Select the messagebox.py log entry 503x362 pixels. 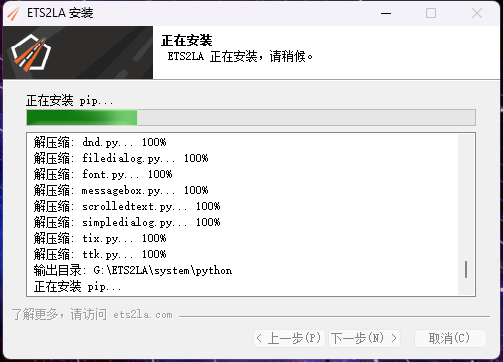[121, 190]
